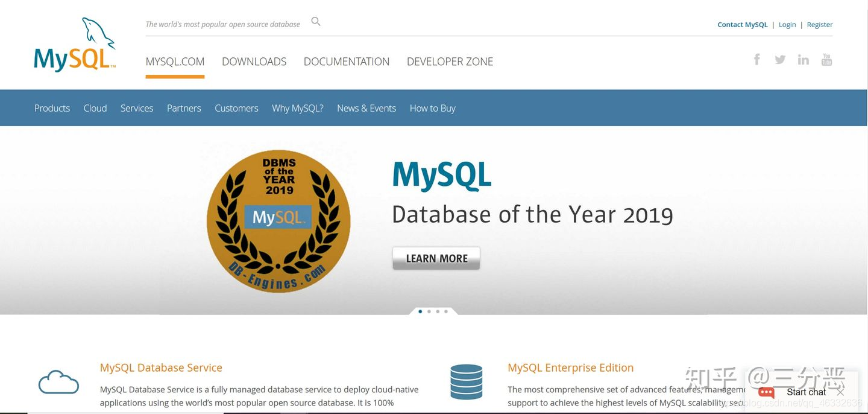This screenshot has height=414, width=868.
Task: Click the Login link
Action: pyautogui.click(x=787, y=25)
